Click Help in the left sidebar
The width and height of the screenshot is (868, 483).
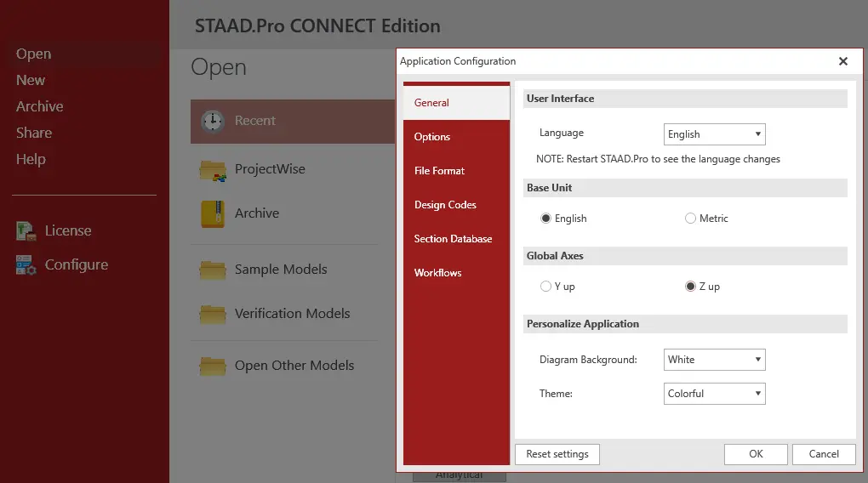coord(31,159)
